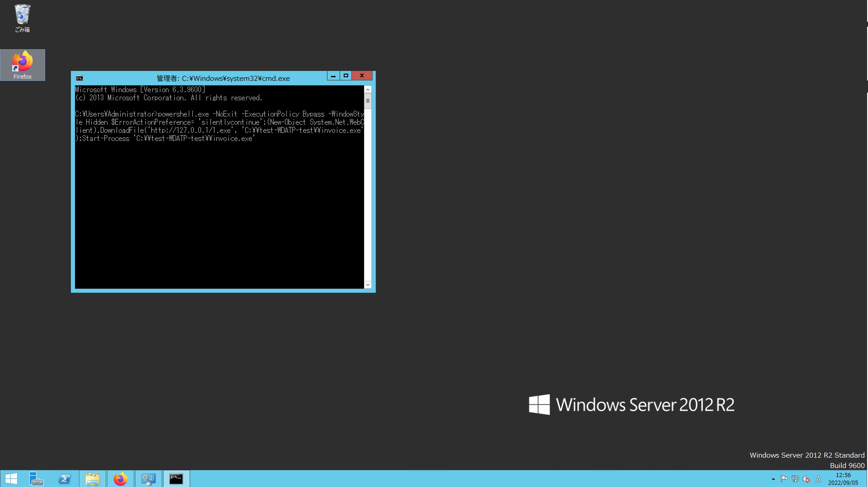Maximize the cmd.exe window
868x487 pixels.
pos(346,76)
